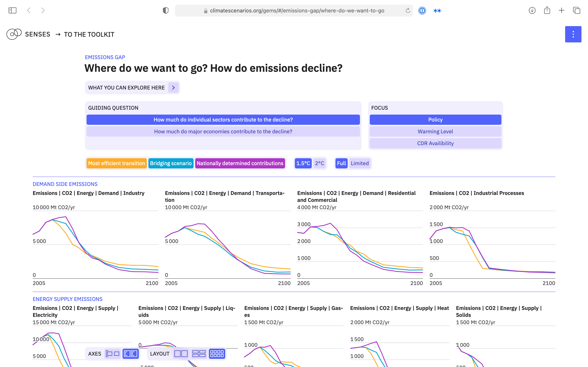Open Safari downloads list
Image resolution: width=588 pixels, height=367 pixels.
pyautogui.click(x=532, y=10)
